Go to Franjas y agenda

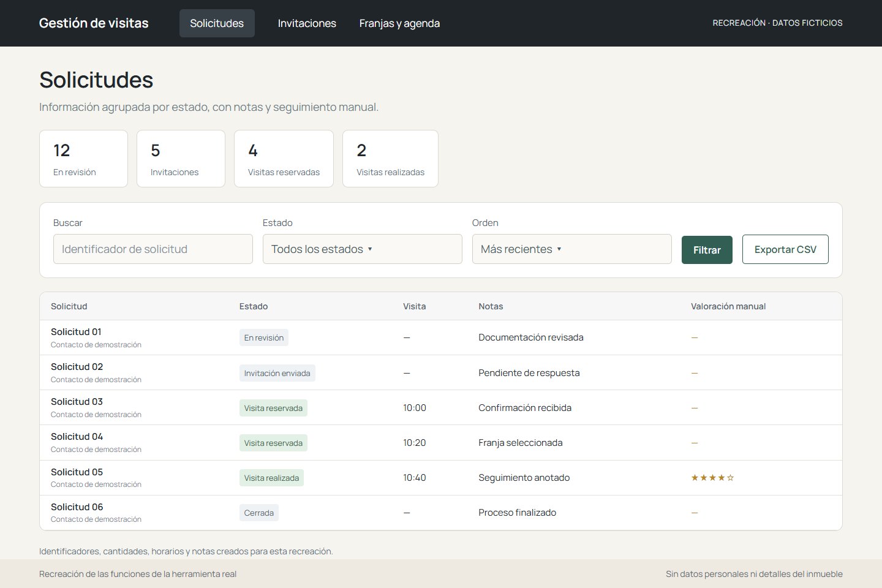[x=399, y=23]
